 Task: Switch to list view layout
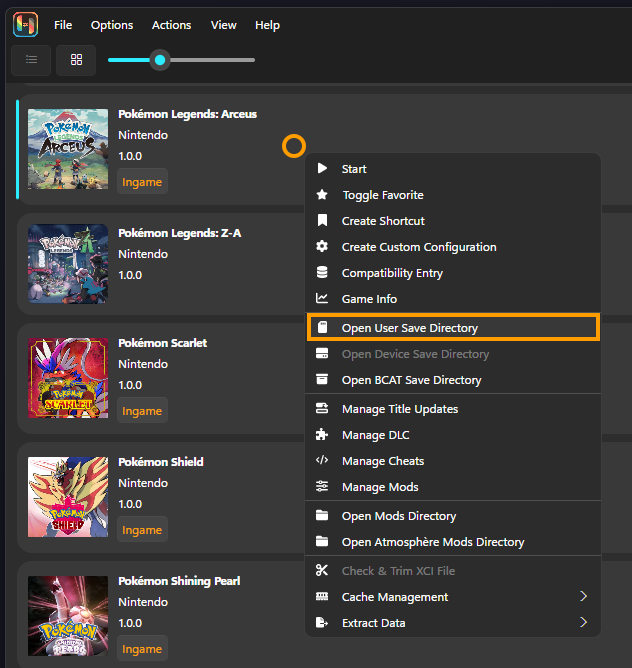pos(31,60)
